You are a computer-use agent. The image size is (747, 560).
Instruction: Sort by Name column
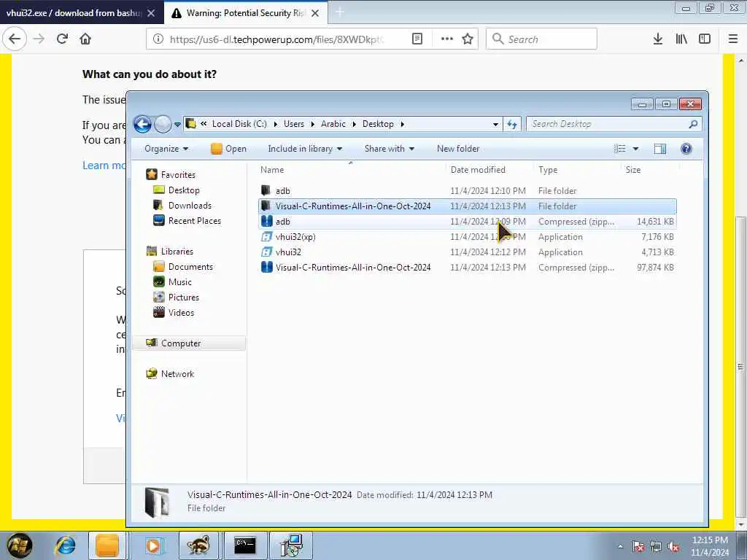(x=352, y=169)
